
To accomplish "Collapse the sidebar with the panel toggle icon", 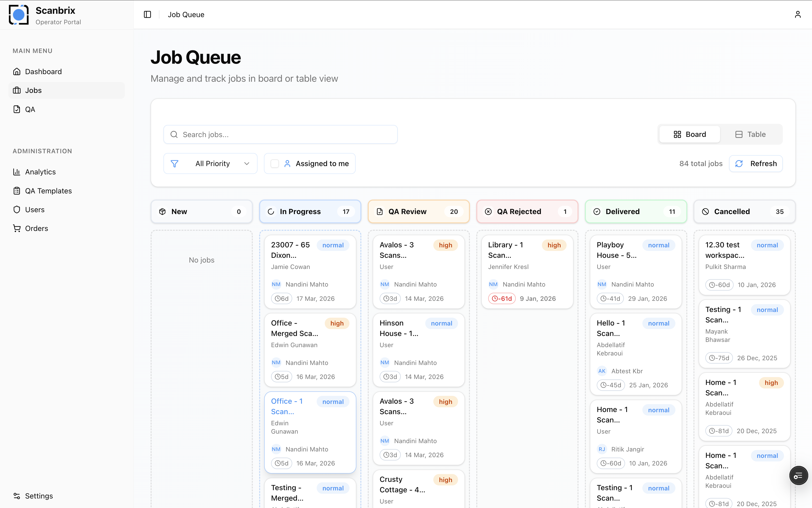I will point(148,14).
